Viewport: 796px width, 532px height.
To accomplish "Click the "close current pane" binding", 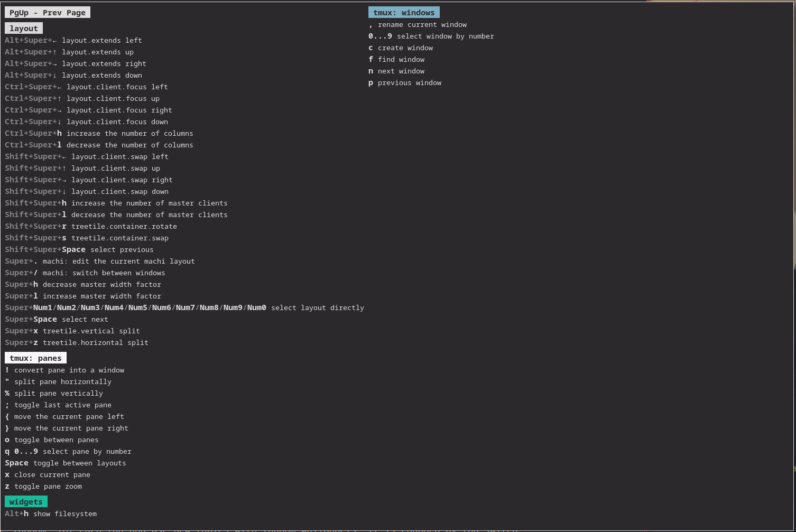I will coord(48,474).
